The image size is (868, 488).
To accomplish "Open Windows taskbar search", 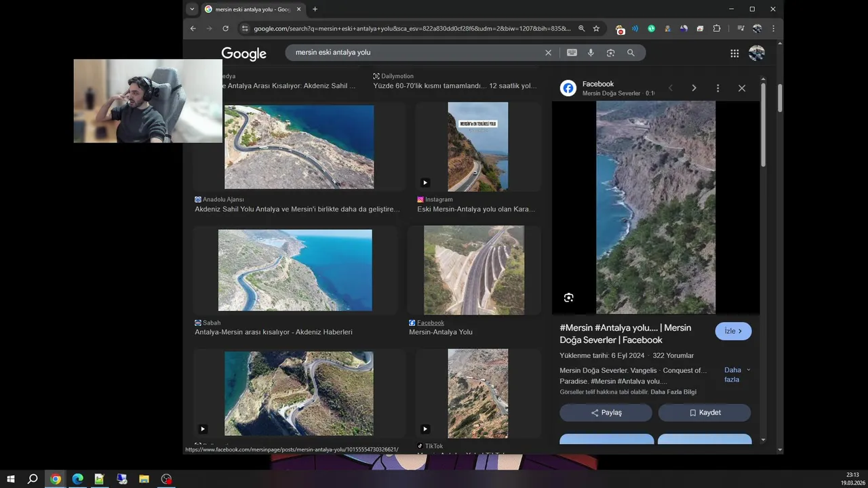I will click(x=33, y=479).
